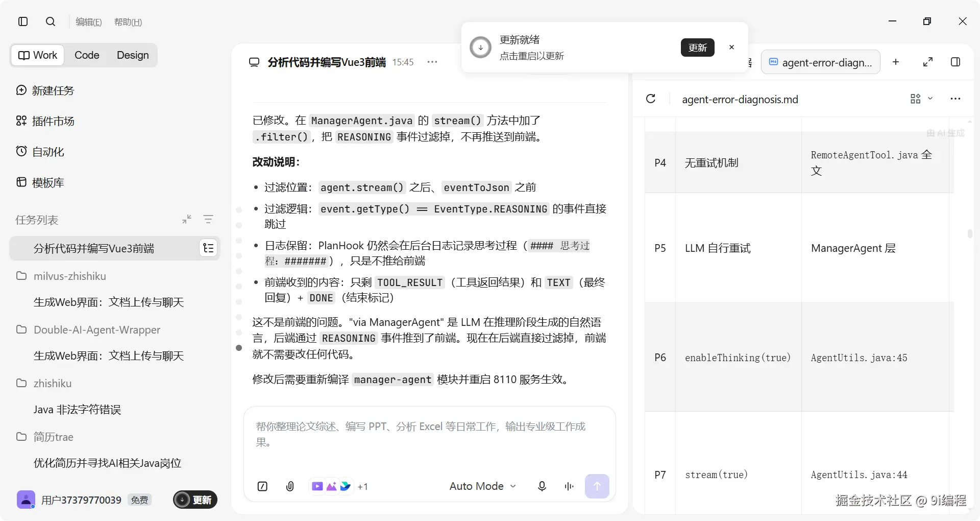
Task: Add a new tab with the plus icon
Action: click(896, 62)
